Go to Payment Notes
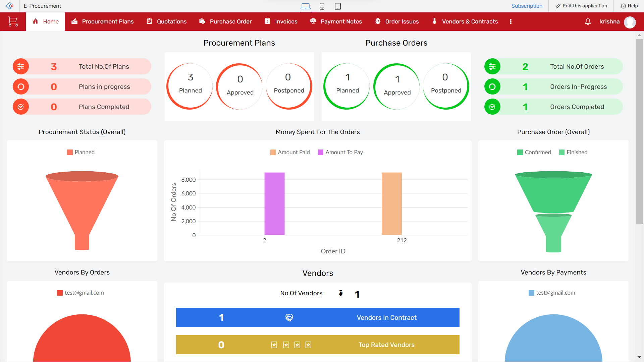 click(x=336, y=21)
